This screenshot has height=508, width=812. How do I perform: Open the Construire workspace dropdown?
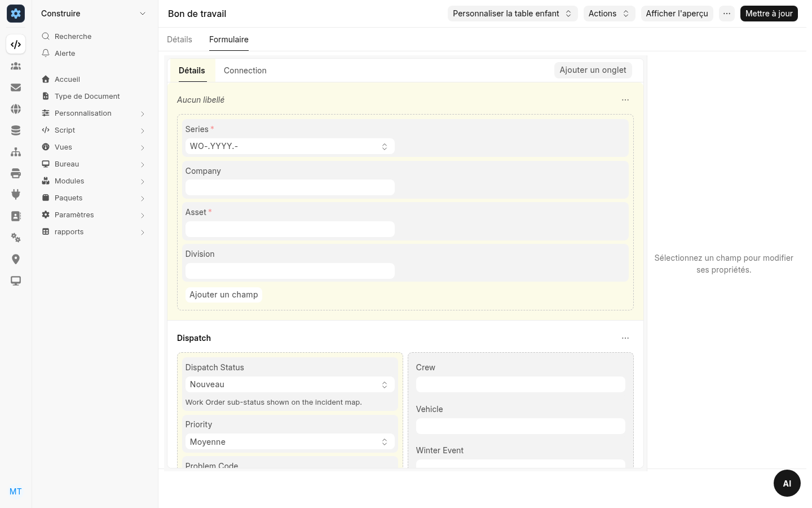[x=95, y=14]
